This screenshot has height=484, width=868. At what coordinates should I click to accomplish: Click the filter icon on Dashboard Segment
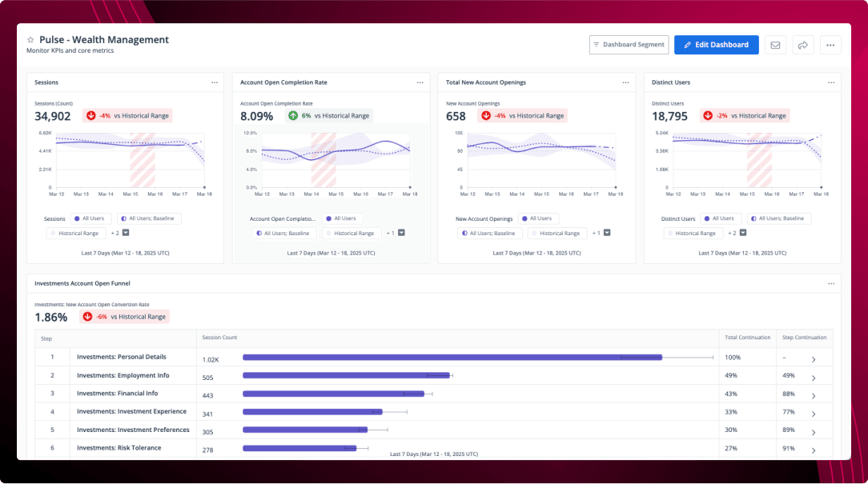click(x=596, y=45)
